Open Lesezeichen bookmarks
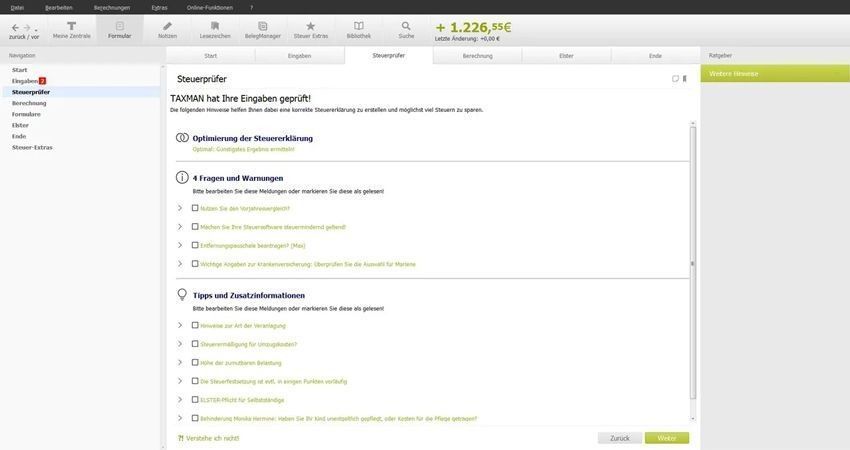This screenshot has width=850, height=450. [x=215, y=30]
